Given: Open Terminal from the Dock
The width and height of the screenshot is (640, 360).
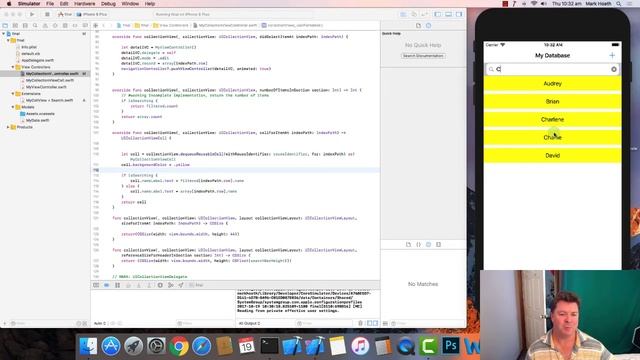Looking at the screenshot, I should (269, 346).
